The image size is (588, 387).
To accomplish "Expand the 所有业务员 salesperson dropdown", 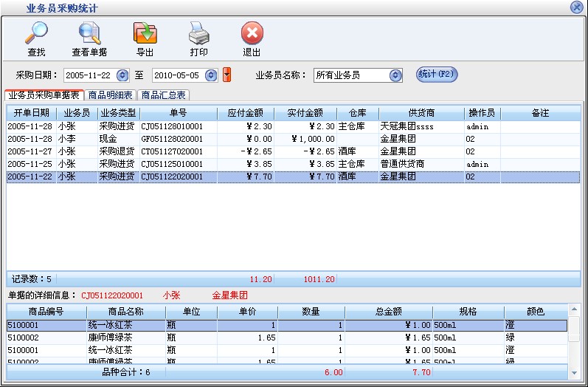I will tap(396, 75).
